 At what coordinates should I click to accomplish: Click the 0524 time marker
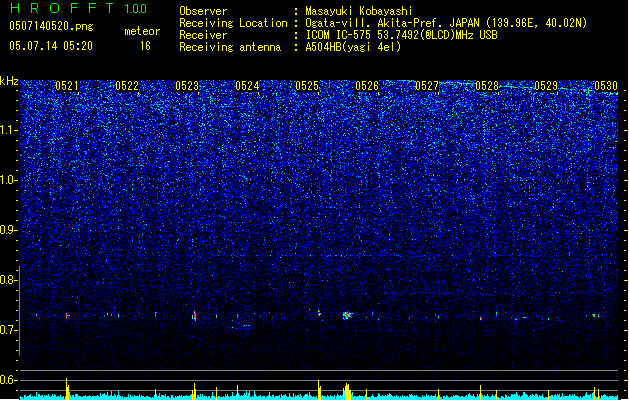tap(247, 86)
